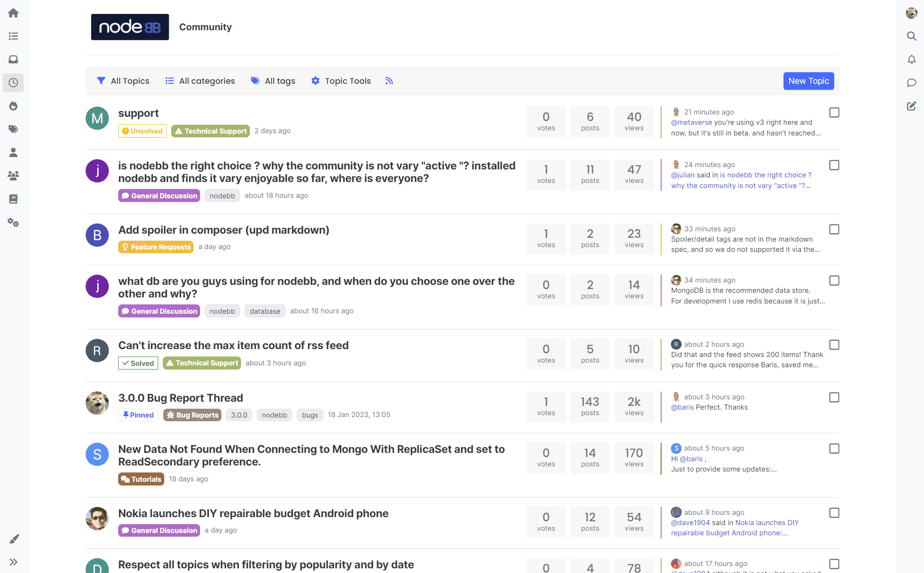Screen dimensions: 924x573
Task: Open the All Topics filter dropdown
Action: coord(123,81)
